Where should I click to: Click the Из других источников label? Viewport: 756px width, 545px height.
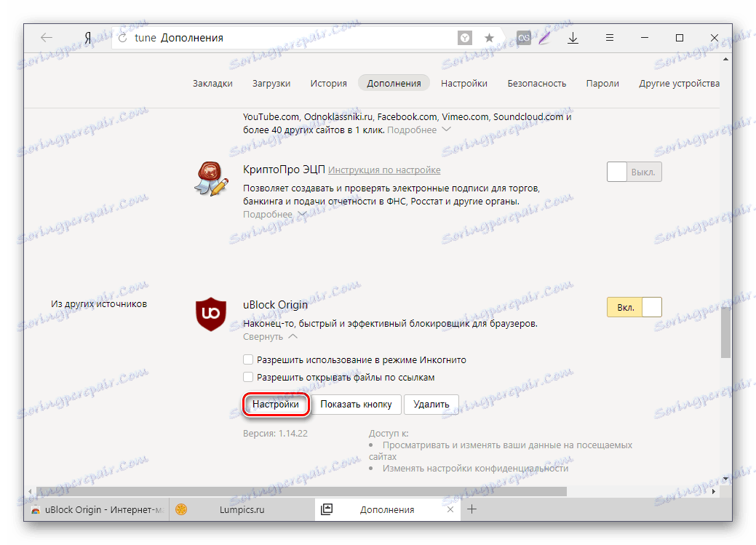point(99,304)
